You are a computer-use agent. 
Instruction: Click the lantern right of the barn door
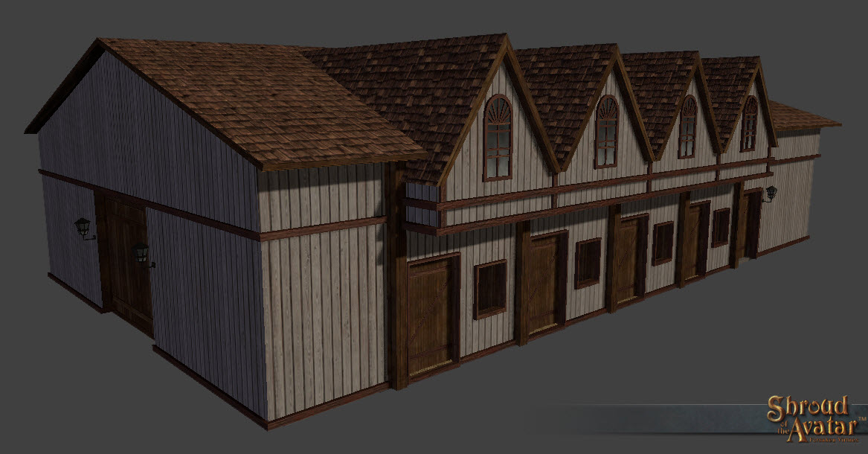(141, 254)
